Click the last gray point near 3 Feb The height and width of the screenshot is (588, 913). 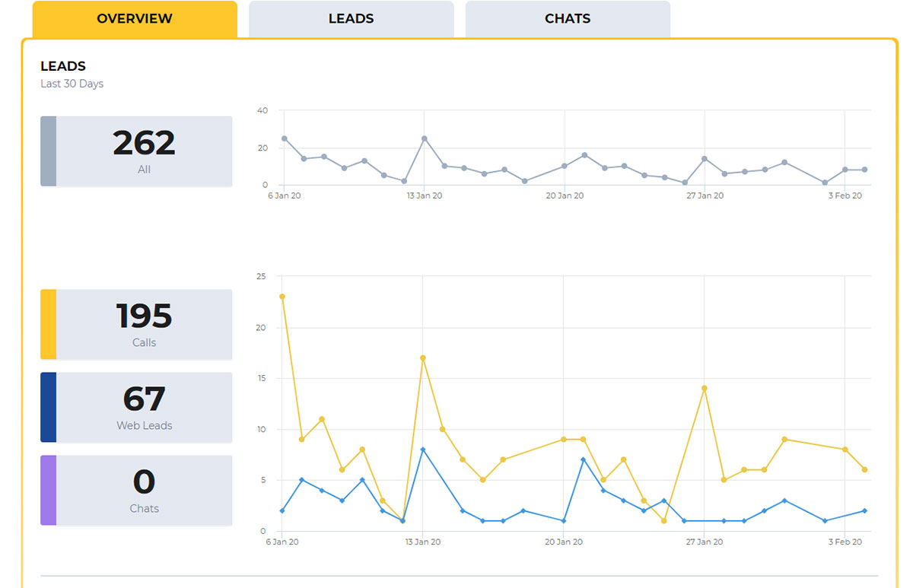[x=863, y=170]
